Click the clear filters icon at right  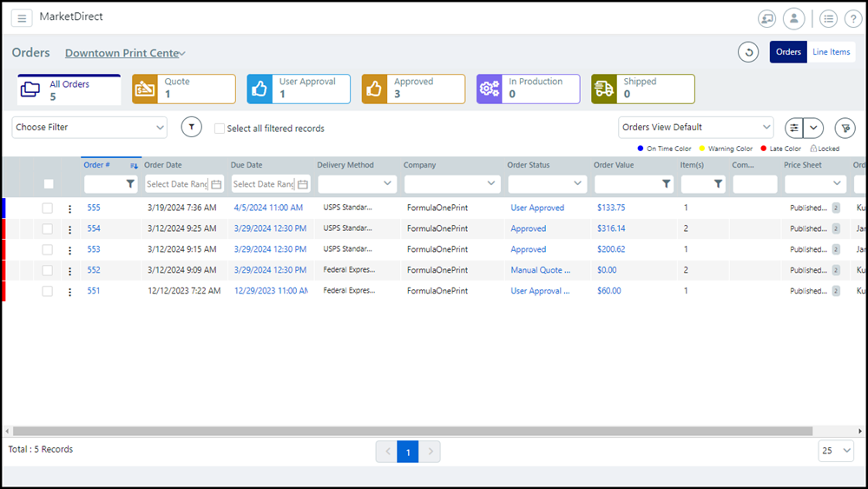tap(845, 128)
